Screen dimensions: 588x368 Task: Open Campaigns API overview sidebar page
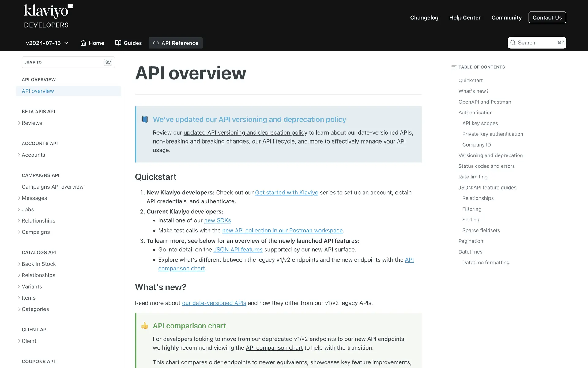(52, 187)
